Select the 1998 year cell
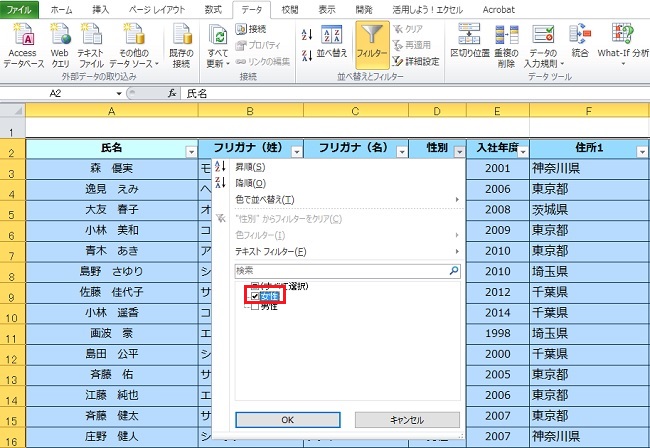This screenshot has width=650, height=448. [497, 334]
